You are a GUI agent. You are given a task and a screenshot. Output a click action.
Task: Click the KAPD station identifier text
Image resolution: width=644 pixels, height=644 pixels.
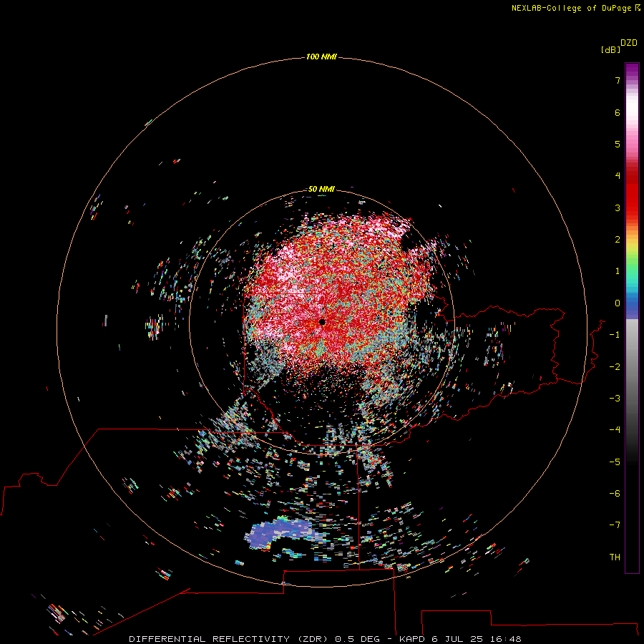(x=412, y=639)
